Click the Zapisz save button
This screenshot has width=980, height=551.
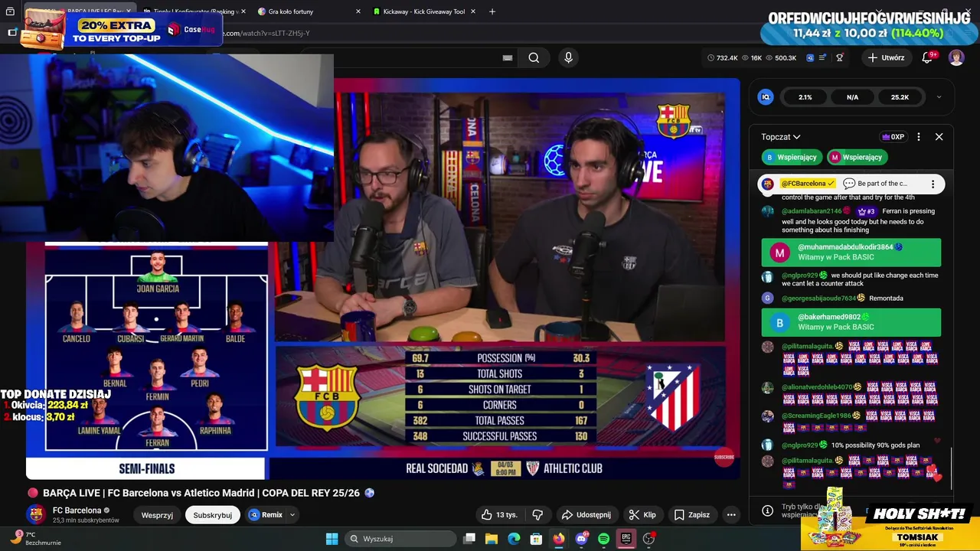[x=691, y=515]
